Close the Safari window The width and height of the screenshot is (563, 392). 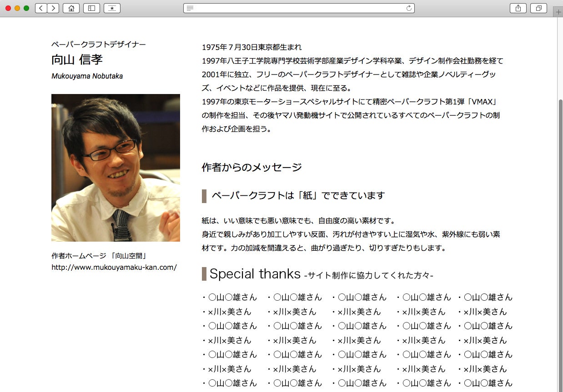(x=8, y=8)
